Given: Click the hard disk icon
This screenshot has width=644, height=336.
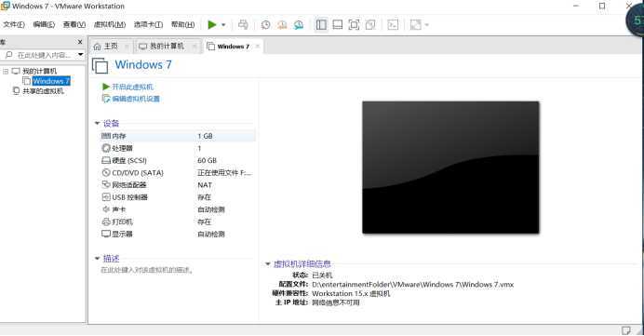Looking at the screenshot, I should tap(106, 161).
